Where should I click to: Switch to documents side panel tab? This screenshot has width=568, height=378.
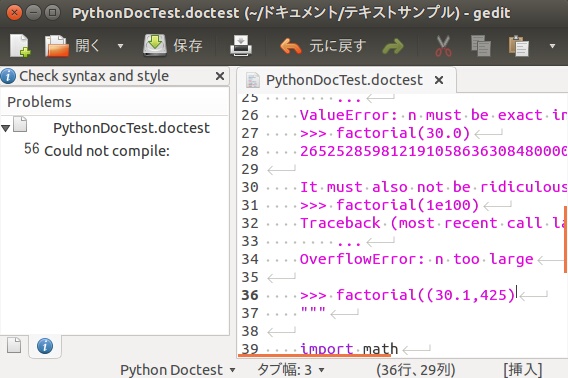coord(14,345)
